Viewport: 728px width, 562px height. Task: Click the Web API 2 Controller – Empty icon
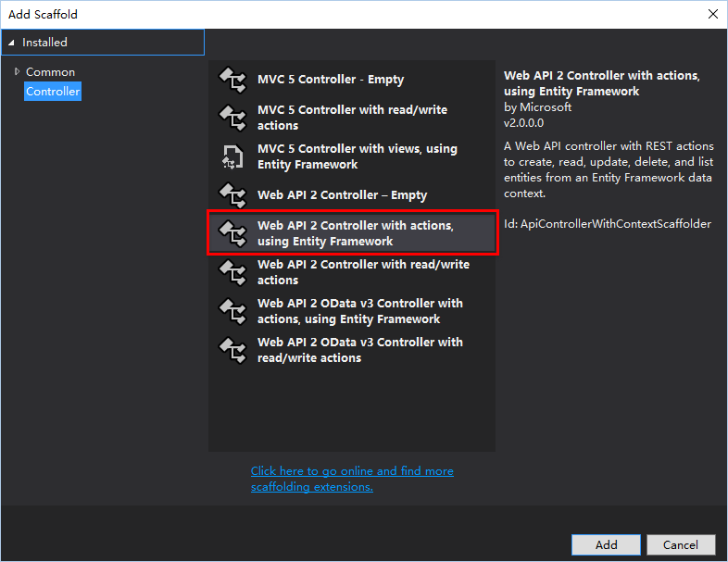tap(232, 195)
